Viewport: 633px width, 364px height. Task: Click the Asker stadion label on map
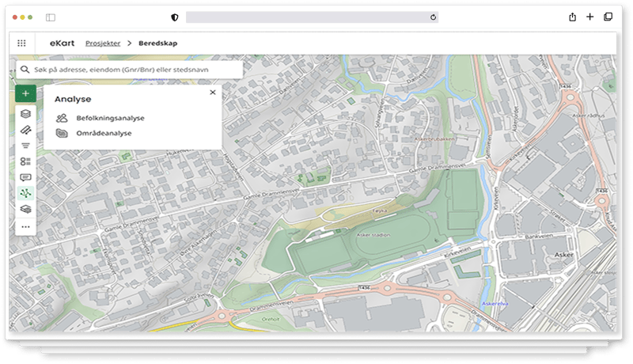click(x=373, y=235)
